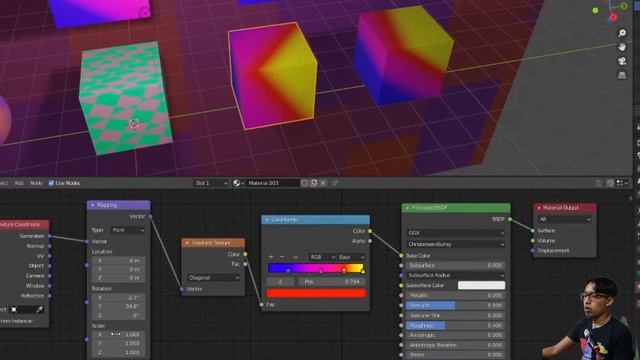Toggle the pin icon in node header
Viewport: 640px width, 360px height.
(x=335, y=183)
